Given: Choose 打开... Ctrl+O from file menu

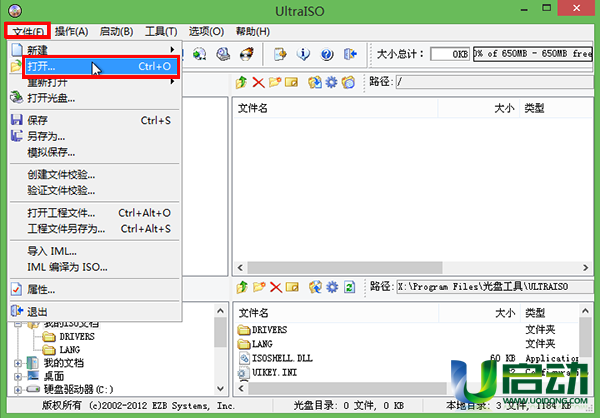Looking at the screenshot, I should click(101, 67).
